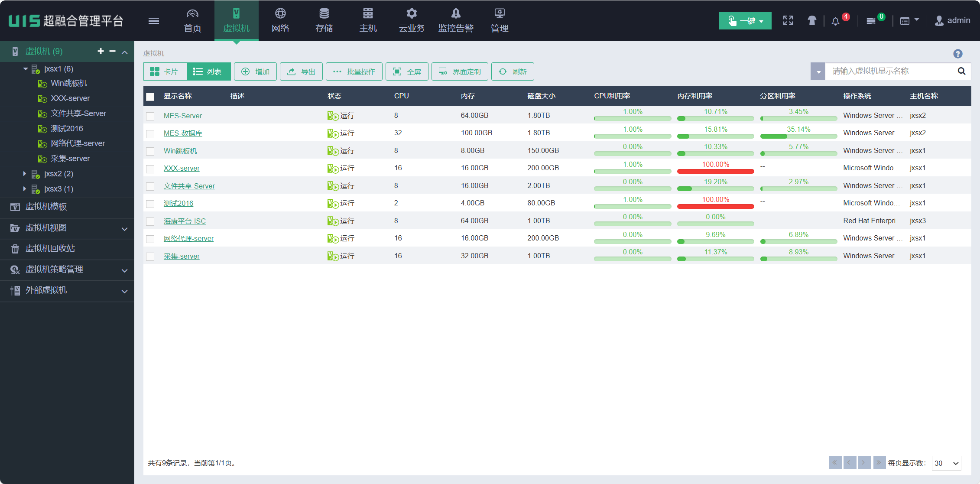
Task: Open the 每页显示数 page-size dropdown
Action: [x=946, y=463]
